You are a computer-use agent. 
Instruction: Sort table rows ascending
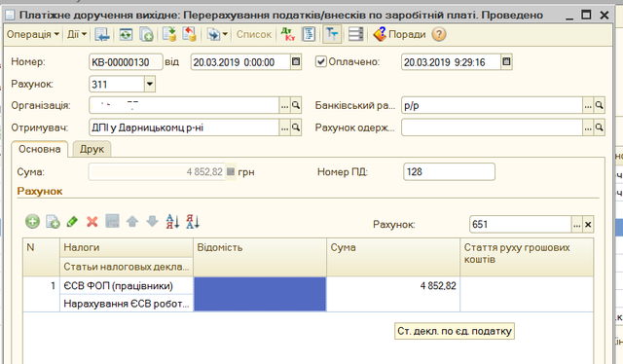click(172, 222)
